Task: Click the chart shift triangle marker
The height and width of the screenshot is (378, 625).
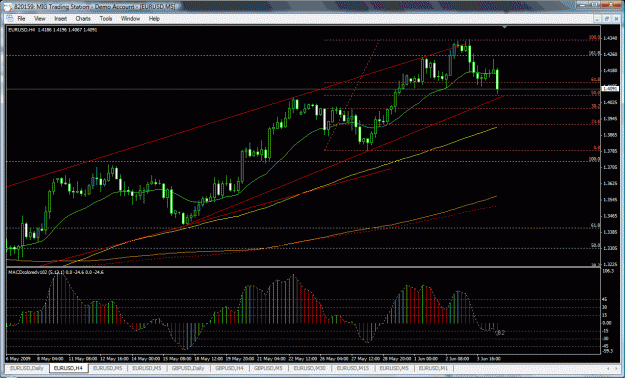Action: pyautogui.click(x=505, y=28)
